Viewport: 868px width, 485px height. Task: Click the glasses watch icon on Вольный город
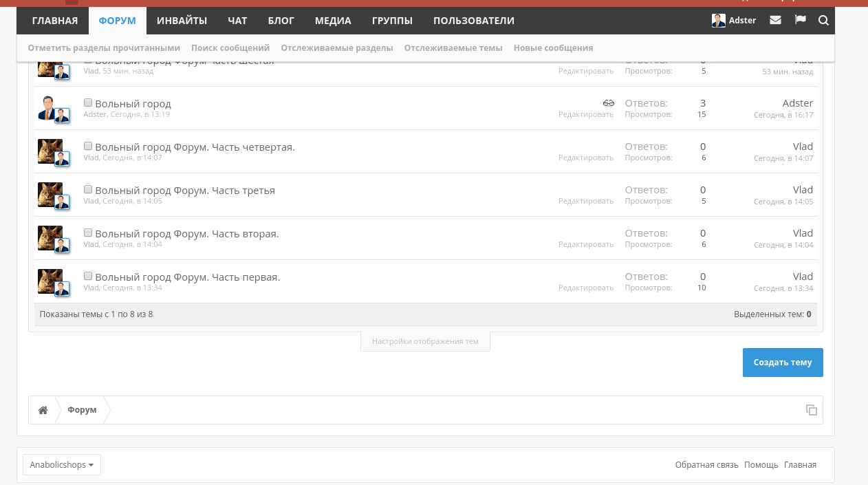[x=609, y=103]
